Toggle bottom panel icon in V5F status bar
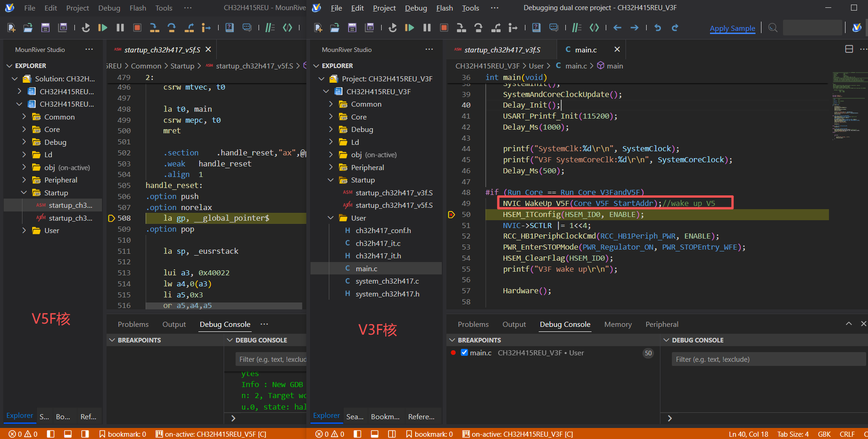The height and width of the screenshot is (439, 868). point(68,434)
